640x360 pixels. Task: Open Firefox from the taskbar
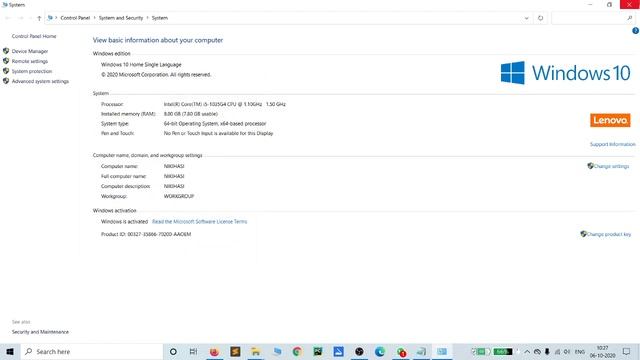(x=214, y=351)
